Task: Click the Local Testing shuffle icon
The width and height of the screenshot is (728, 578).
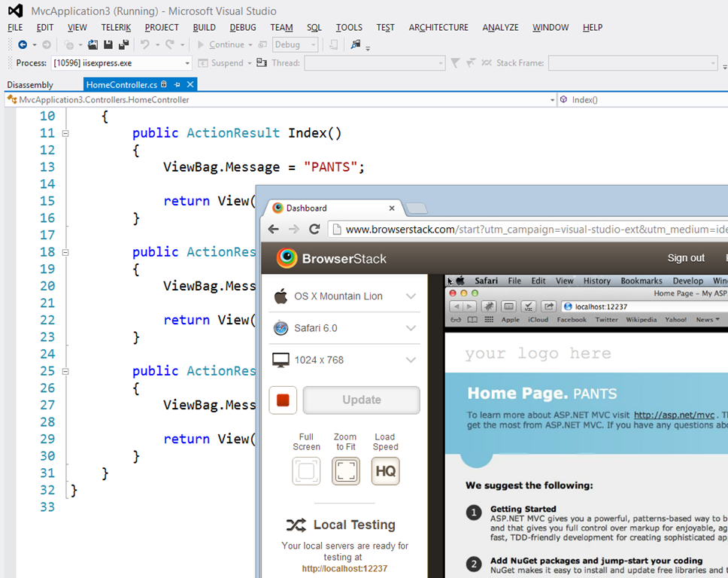Action: (296, 525)
